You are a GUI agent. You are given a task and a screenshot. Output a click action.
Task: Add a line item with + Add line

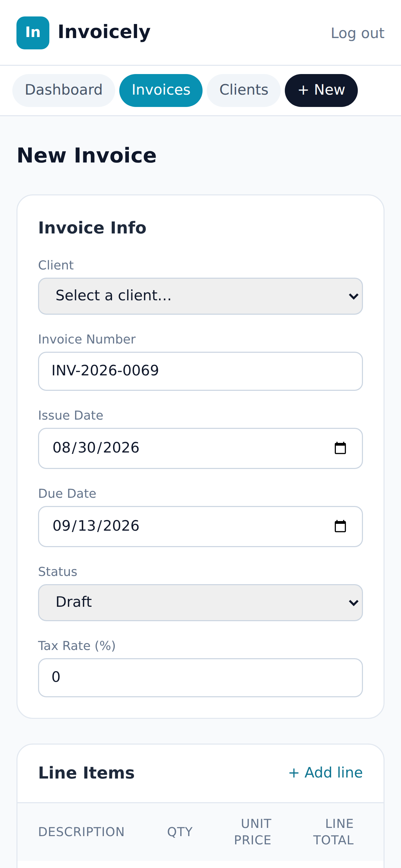[326, 773]
